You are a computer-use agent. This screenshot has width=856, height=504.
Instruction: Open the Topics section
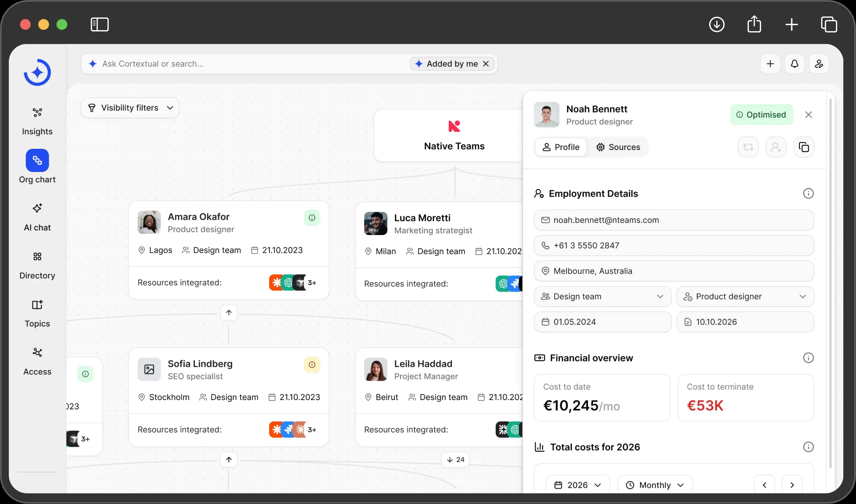(37, 313)
